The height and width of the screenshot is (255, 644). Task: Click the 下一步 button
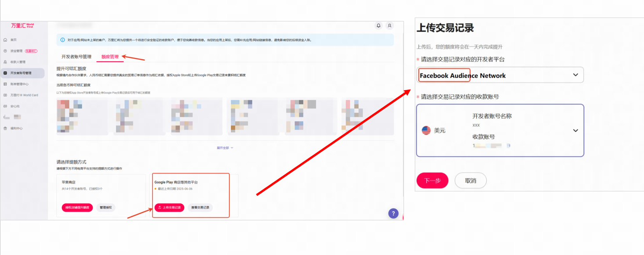[432, 180]
